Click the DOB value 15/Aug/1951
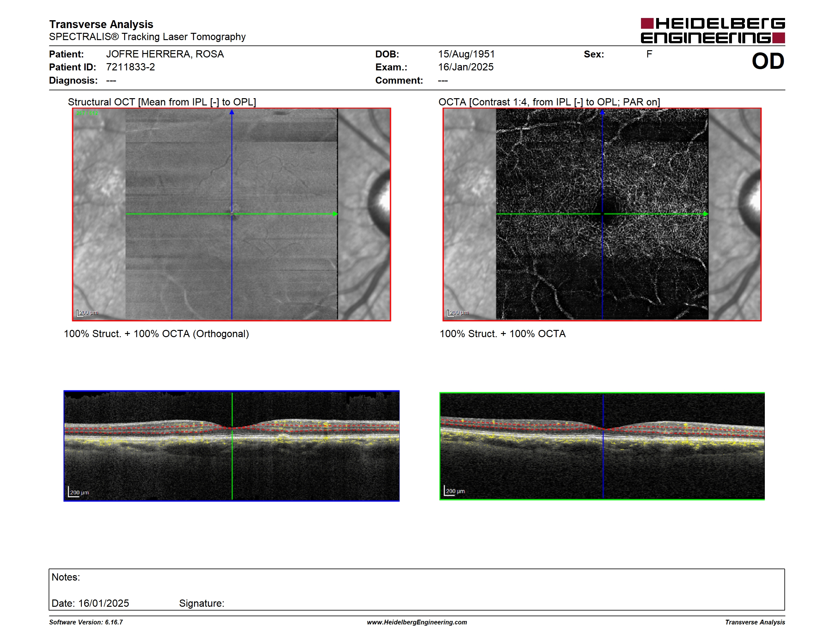Viewport: 834px width, 644px height. click(466, 54)
